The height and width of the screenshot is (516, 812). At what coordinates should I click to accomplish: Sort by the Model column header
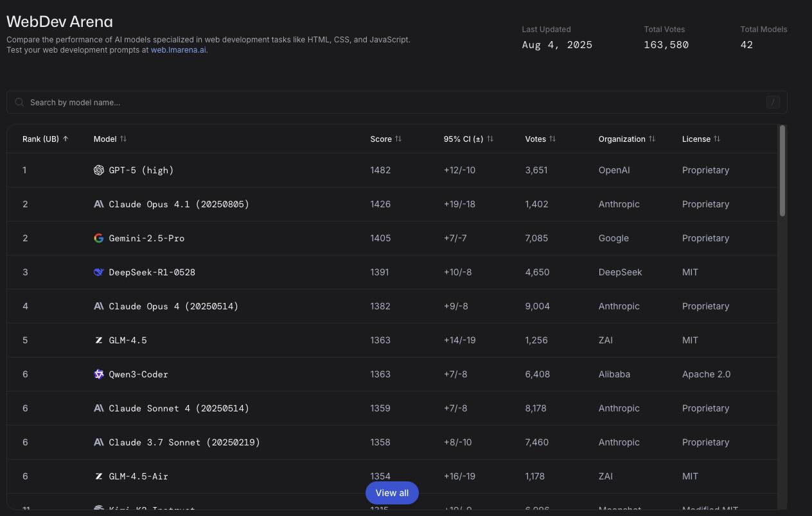(110, 139)
